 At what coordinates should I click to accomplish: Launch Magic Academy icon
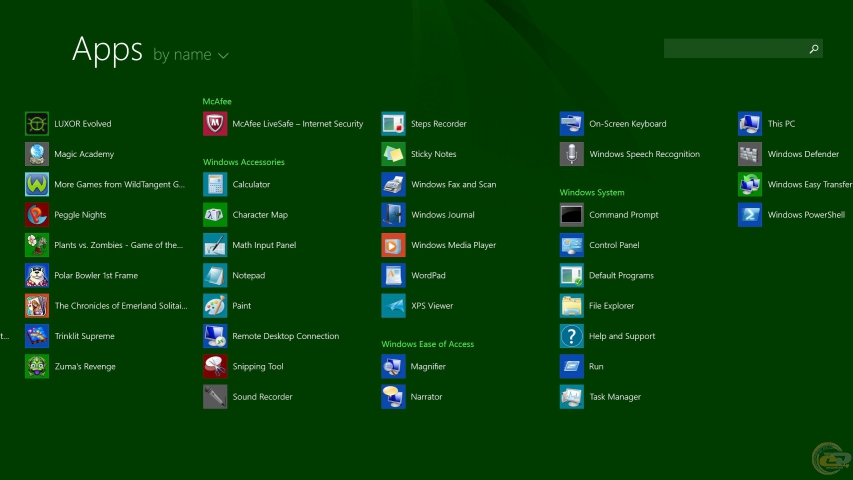[x=36, y=154]
